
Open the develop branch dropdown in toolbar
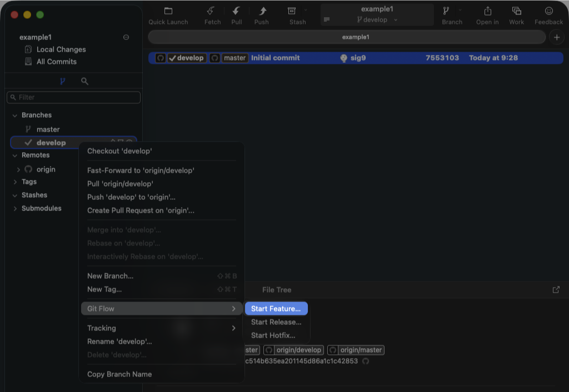377,20
